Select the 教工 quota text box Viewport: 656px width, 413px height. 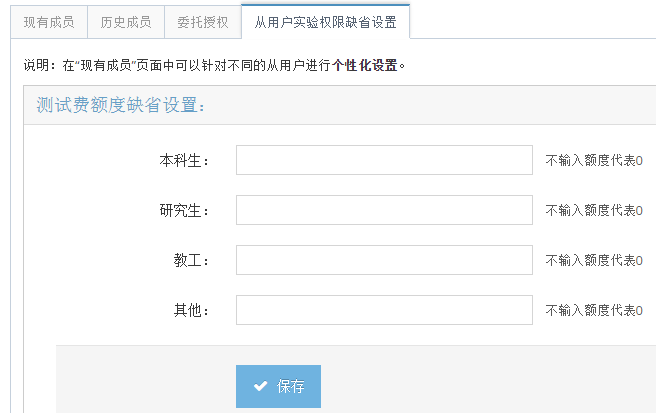[x=384, y=260]
